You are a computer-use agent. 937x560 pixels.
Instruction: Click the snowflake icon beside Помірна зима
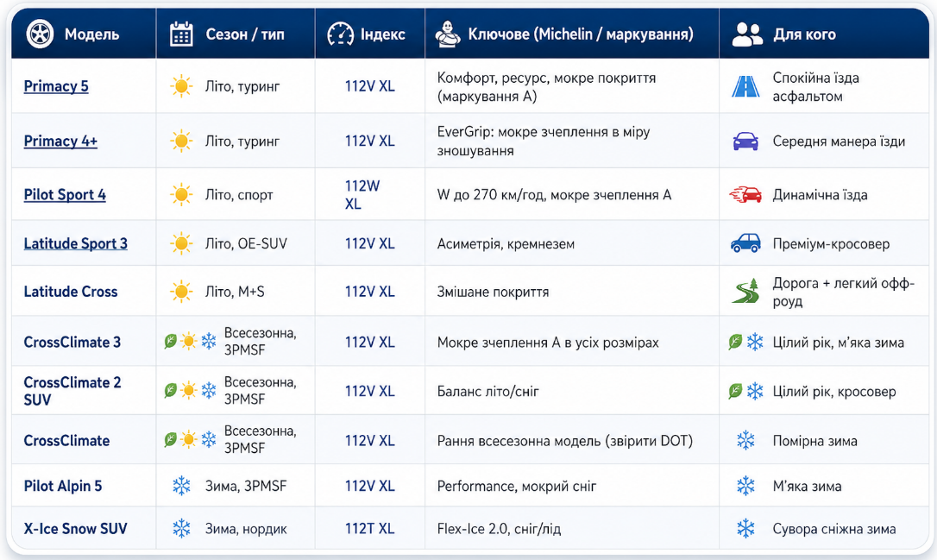745,440
